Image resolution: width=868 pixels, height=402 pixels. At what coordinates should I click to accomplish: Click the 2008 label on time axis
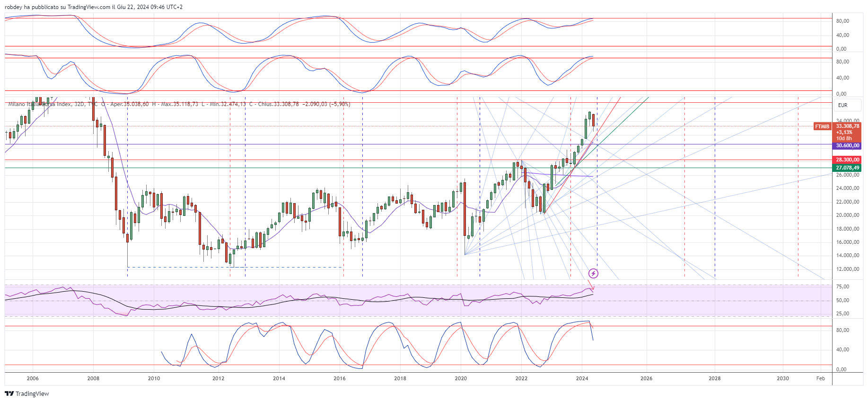click(x=93, y=378)
